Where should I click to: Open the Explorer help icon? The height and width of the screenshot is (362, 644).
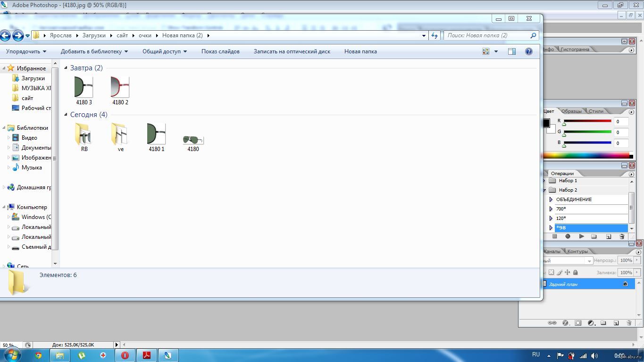coord(529,51)
